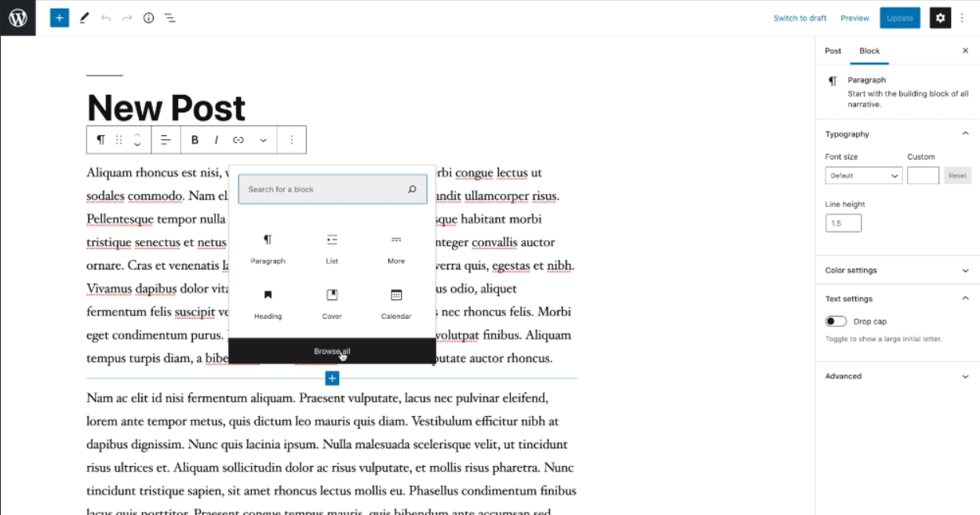Close the settings sidebar

click(965, 51)
